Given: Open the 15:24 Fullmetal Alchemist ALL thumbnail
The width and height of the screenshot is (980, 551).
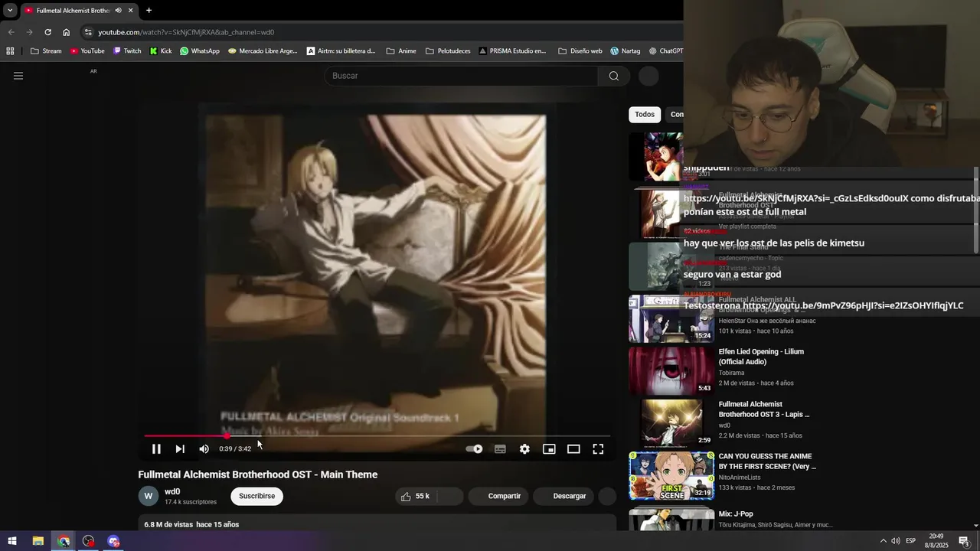Looking at the screenshot, I should (x=671, y=319).
